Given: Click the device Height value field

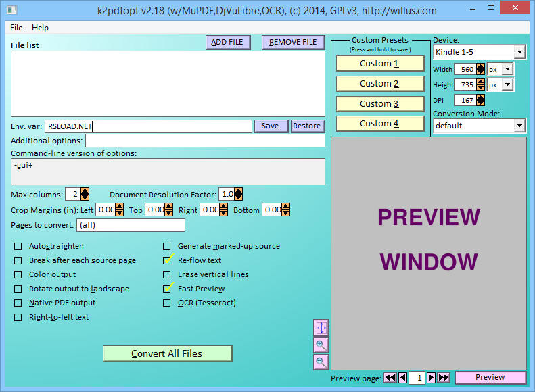Looking at the screenshot, I should click(x=465, y=84).
